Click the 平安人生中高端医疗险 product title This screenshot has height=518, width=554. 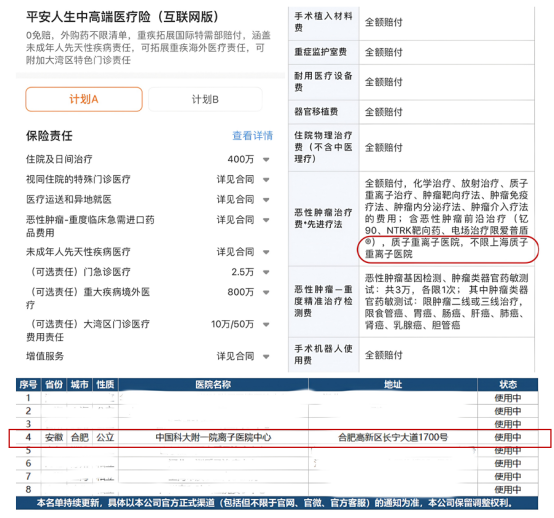pos(123,17)
